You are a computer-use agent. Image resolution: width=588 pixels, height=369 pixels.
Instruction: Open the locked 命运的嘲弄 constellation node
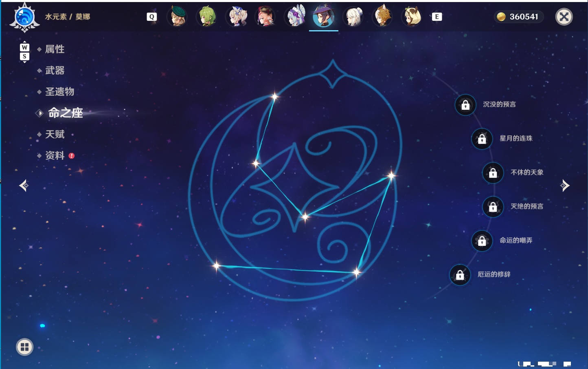[482, 241]
